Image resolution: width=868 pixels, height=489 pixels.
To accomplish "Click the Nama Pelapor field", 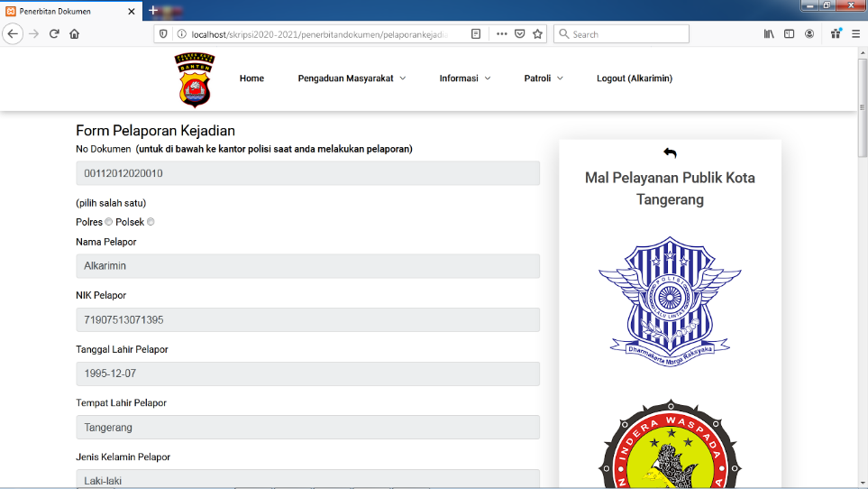I will pos(307,266).
